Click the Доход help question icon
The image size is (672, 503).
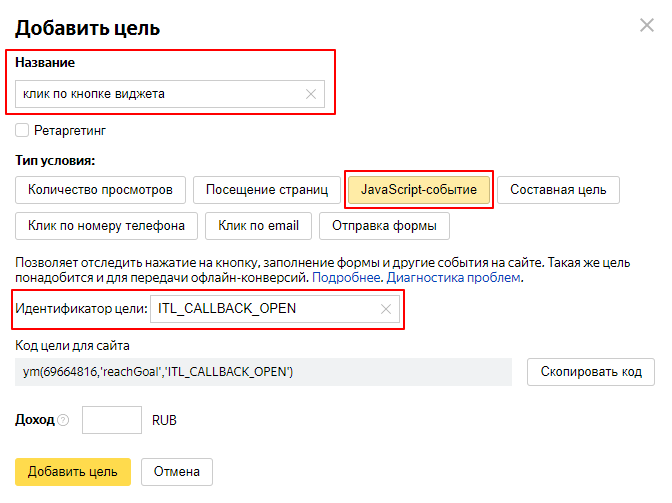pos(63,421)
